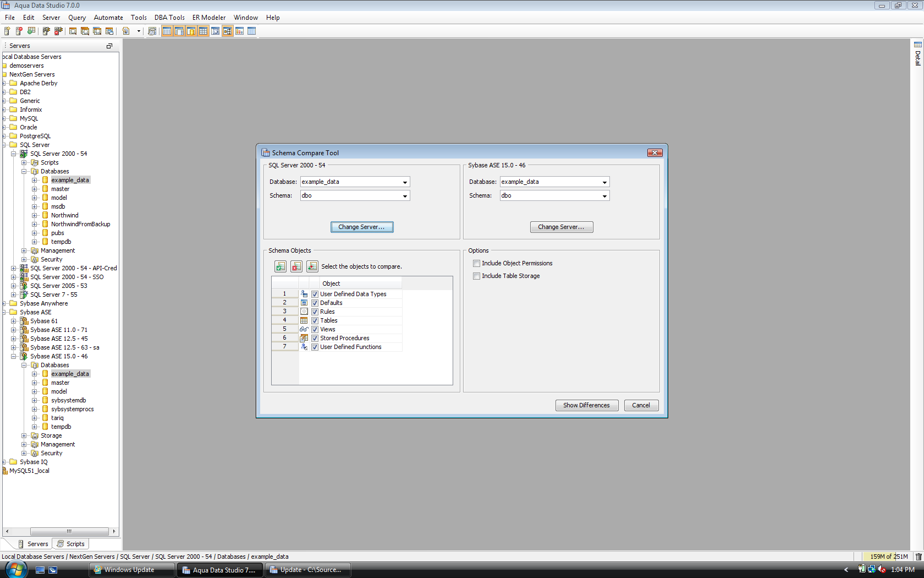Click the calculator-style toolbar icon

[152, 31]
